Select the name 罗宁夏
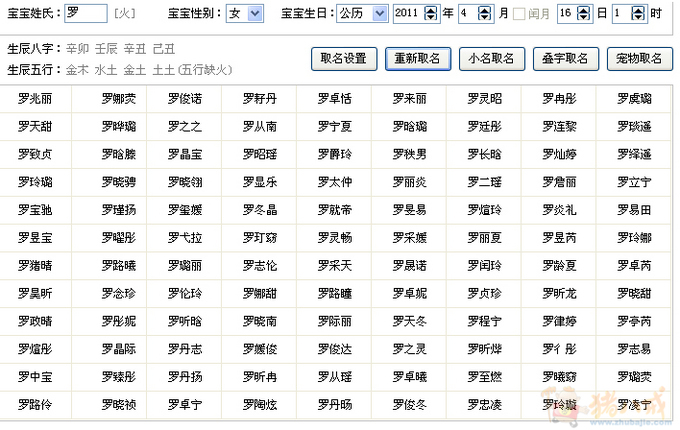This screenshot has width=680, height=430. [x=334, y=127]
